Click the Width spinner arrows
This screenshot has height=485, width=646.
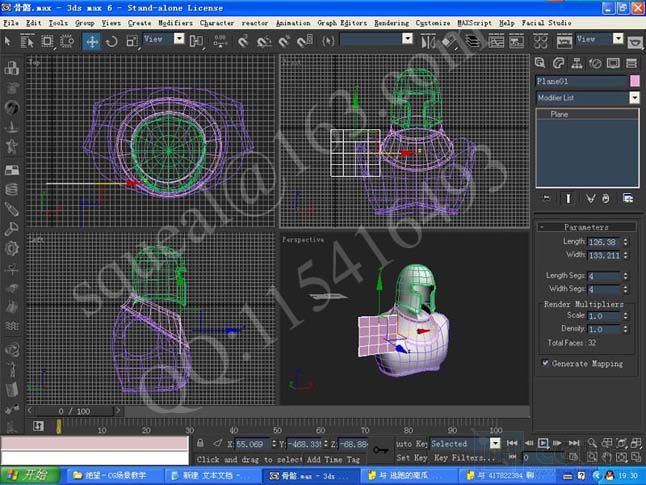[x=625, y=255]
